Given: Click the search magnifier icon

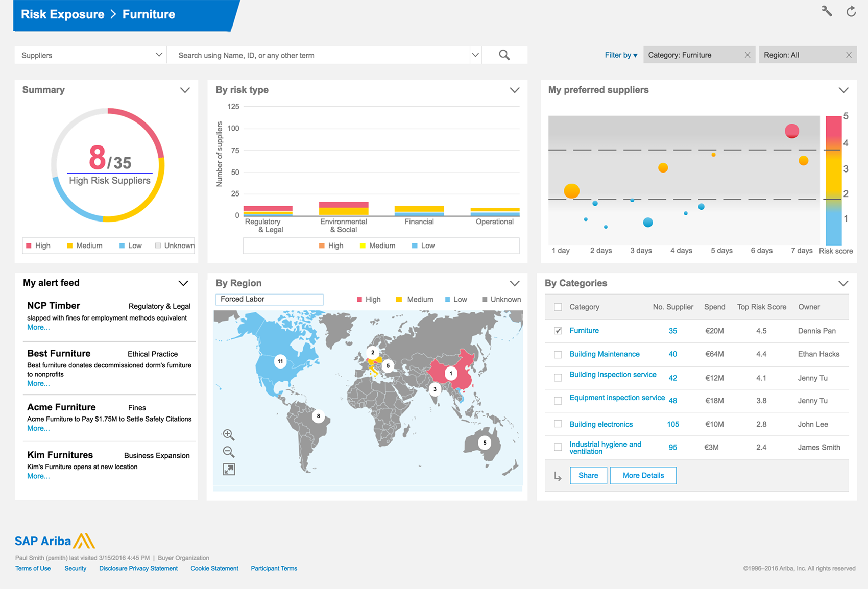Looking at the screenshot, I should tap(504, 55).
